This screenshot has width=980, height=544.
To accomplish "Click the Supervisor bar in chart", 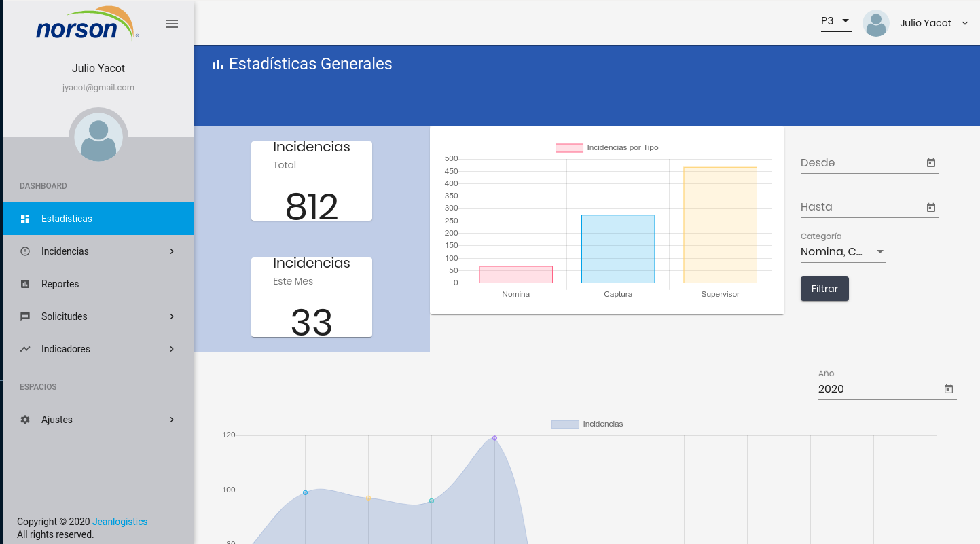I will [720, 225].
